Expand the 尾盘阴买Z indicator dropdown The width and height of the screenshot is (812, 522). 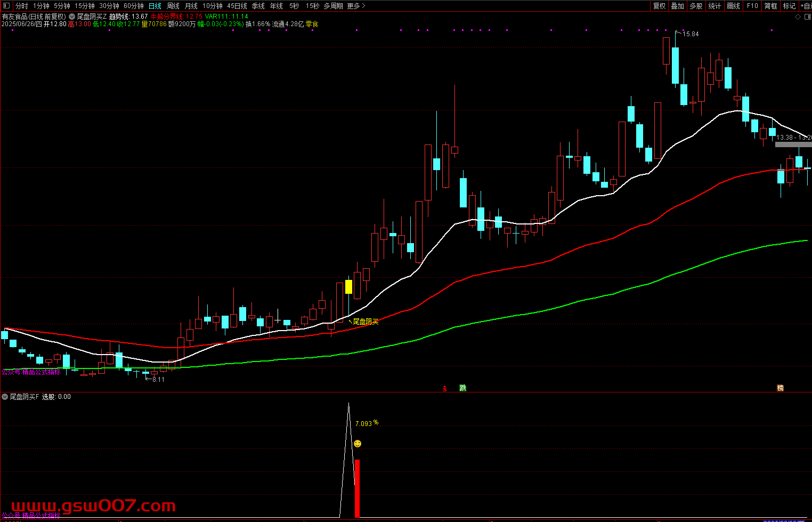pos(72,17)
